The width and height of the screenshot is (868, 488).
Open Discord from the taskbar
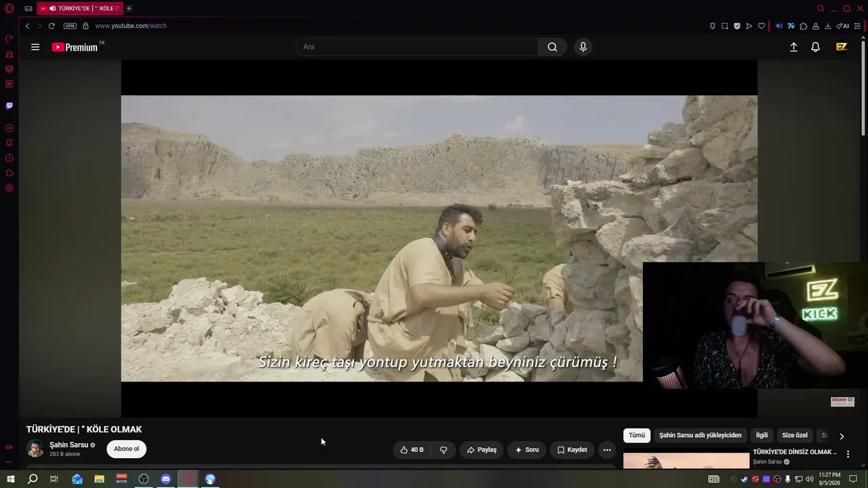point(166,479)
